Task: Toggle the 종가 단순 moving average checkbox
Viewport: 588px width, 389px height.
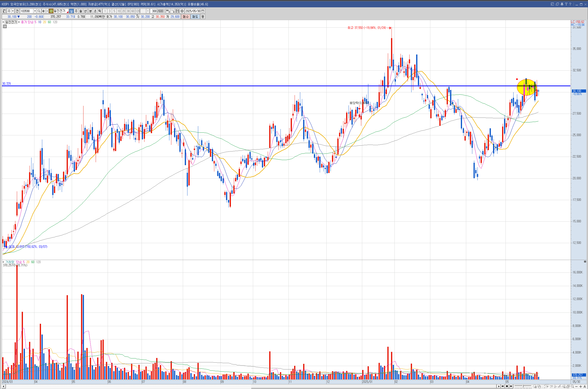Action: click(19, 22)
